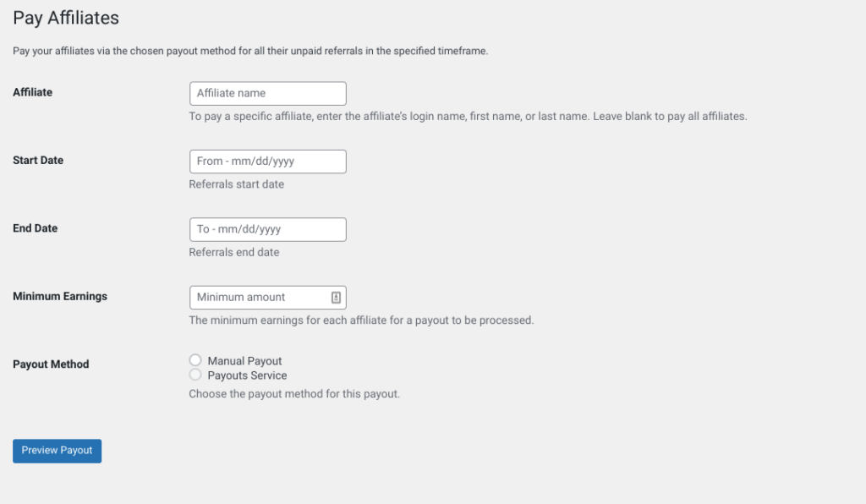Select the Manual Payout radio button
This screenshot has height=504, width=866.
click(195, 361)
